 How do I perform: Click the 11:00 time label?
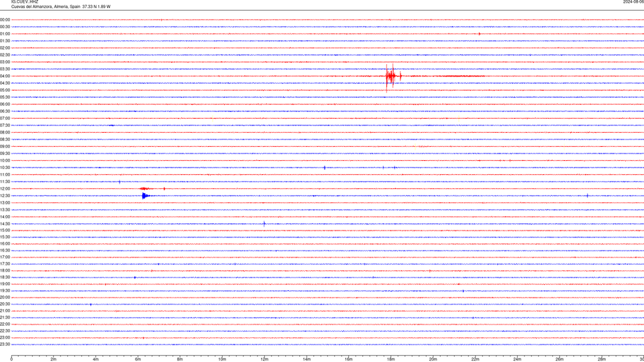[x=5, y=175]
